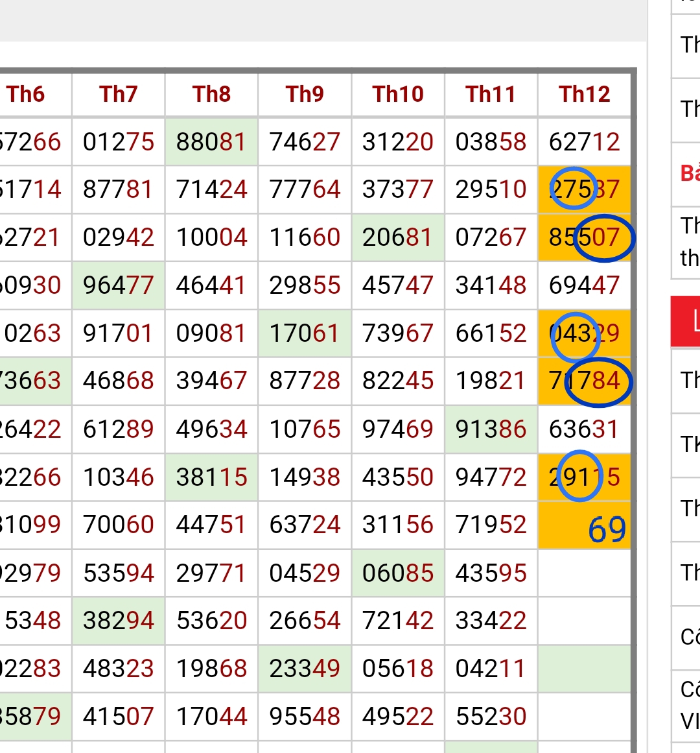Click the red banner in the right sidebar

point(686,321)
